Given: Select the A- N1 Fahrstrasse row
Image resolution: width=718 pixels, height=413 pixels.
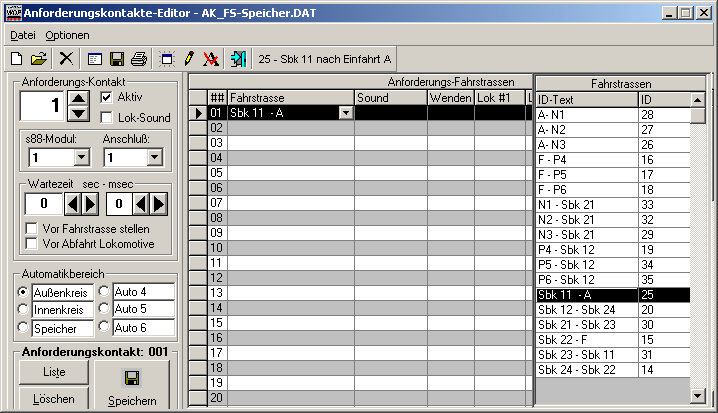Looking at the screenshot, I should (x=613, y=114).
